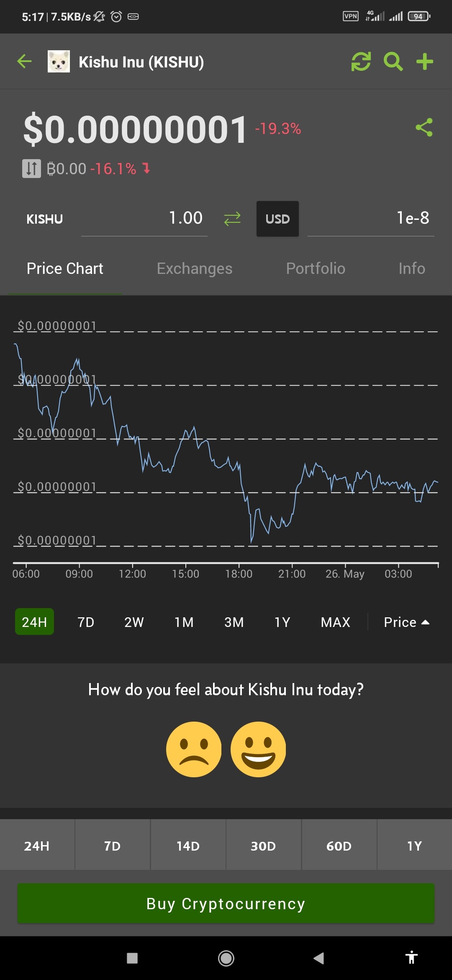Switch chart range to 1M
The width and height of the screenshot is (452, 980).
[184, 622]
